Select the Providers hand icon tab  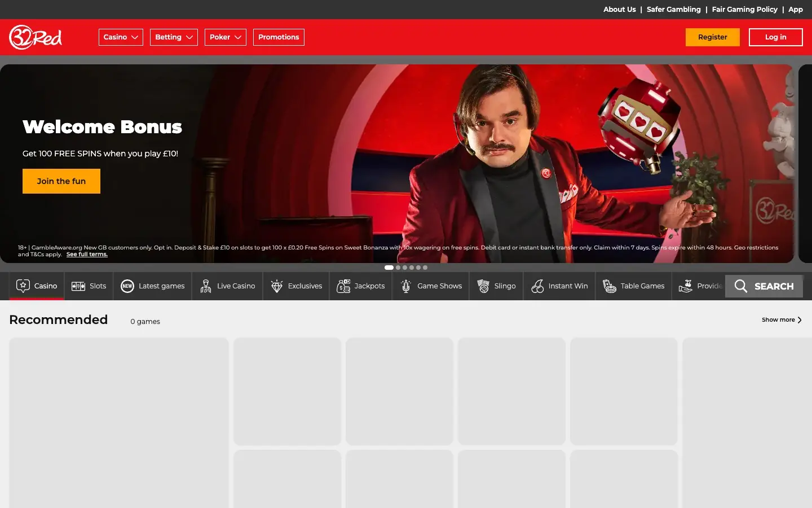699,286
